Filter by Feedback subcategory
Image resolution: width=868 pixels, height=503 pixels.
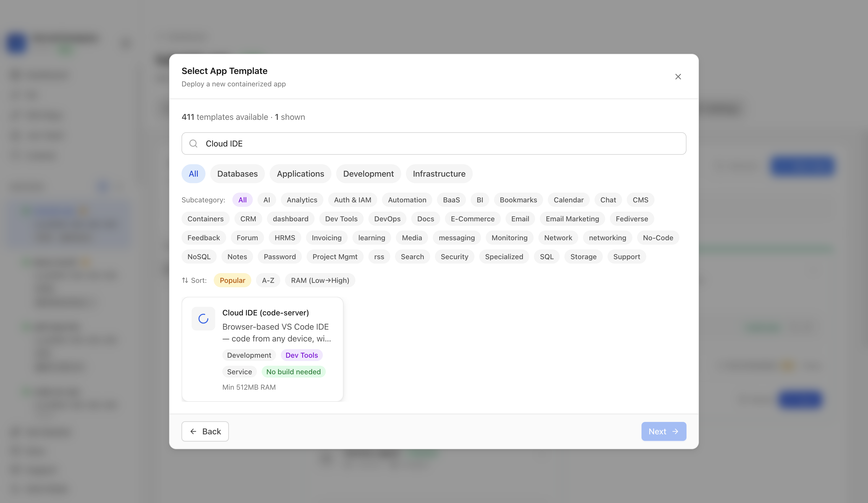[x=204, y=238]
